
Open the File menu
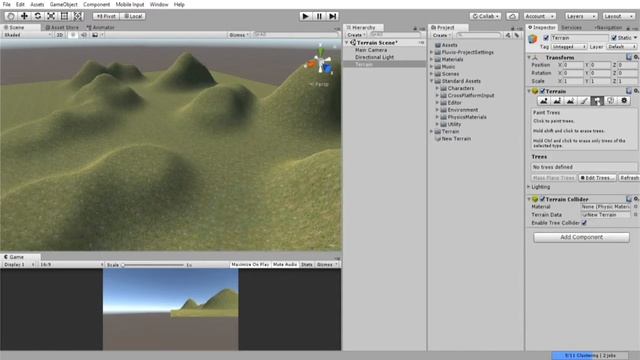(7, 4)
